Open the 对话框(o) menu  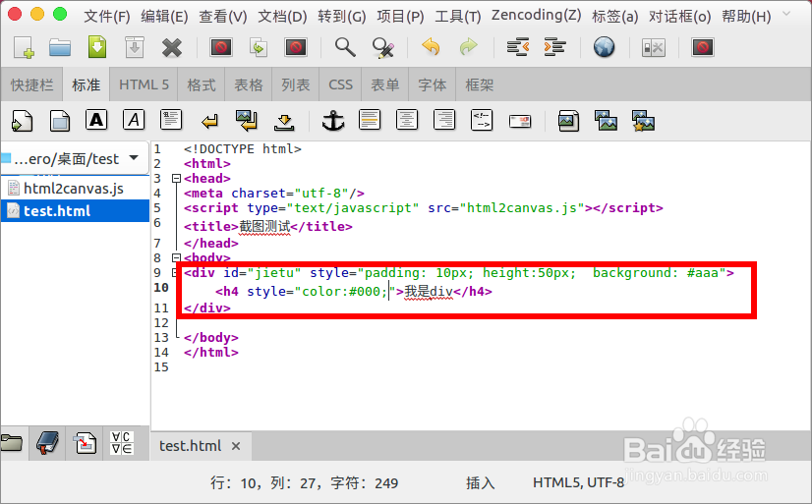pos(679,17)
